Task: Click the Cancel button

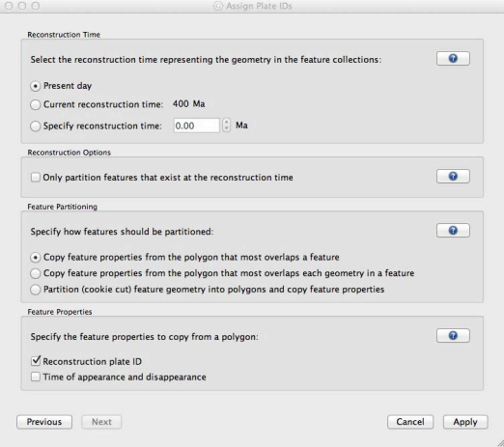Action: tap(410, 422)
